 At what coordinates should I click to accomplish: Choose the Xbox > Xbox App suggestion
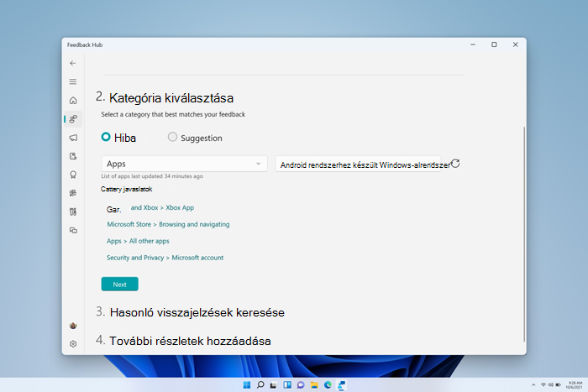coord(162,207)
